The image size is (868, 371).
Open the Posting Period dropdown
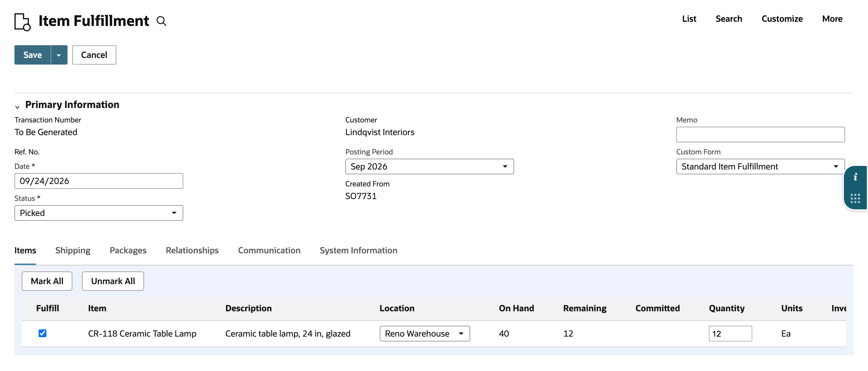pos(429,166)
